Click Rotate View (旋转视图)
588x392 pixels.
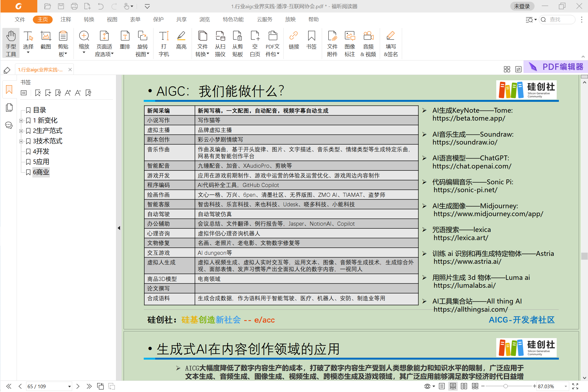coord(142,43)
